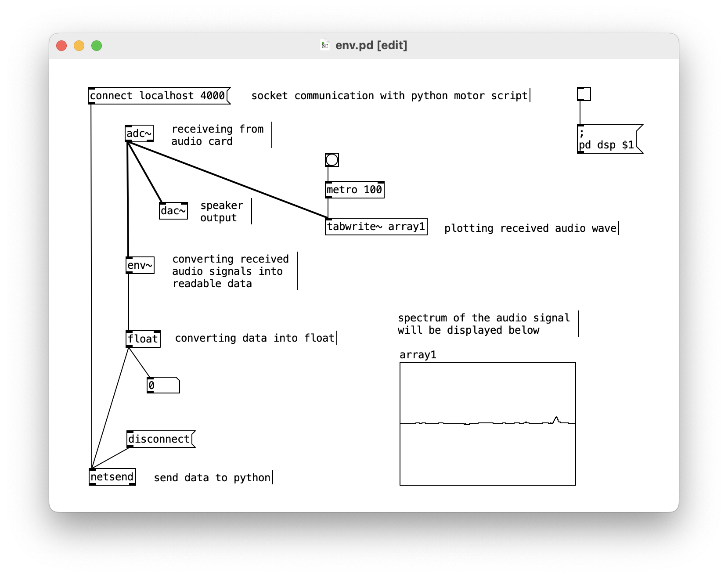The image size is (728, 577).
Task: Select the float object box
Action: tap(143, 339)
